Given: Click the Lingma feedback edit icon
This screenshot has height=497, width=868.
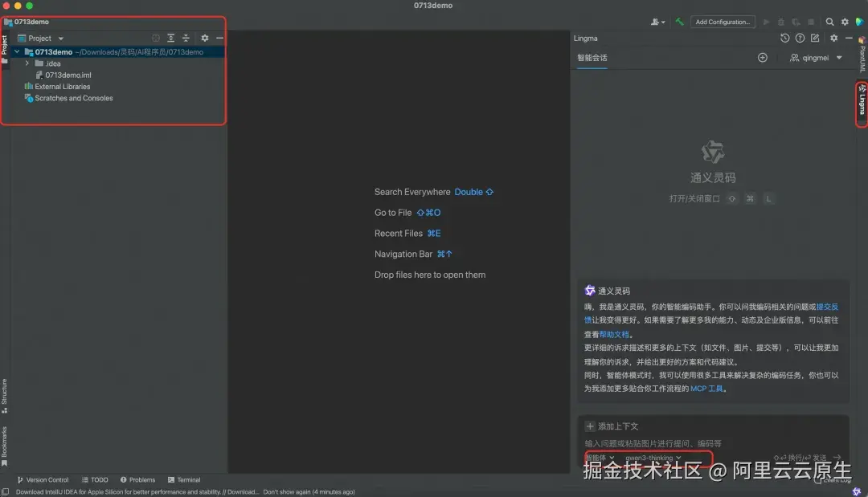Looking at the screenshot, I should tap(815, 39).
